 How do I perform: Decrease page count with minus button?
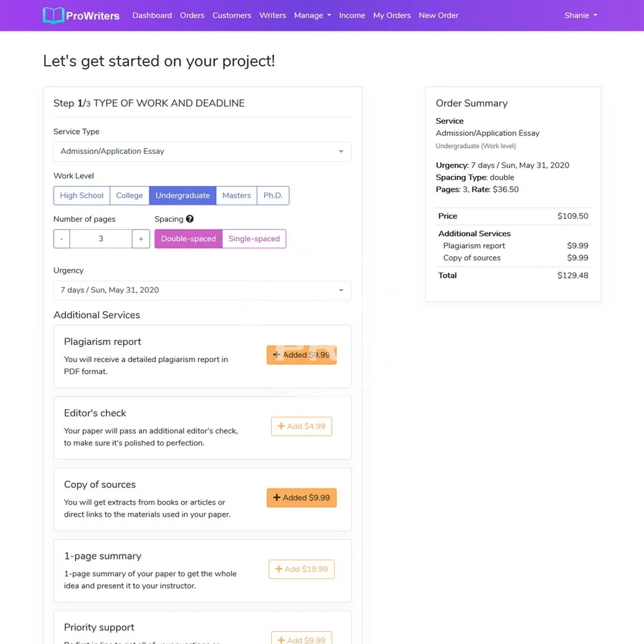(62, 239)
